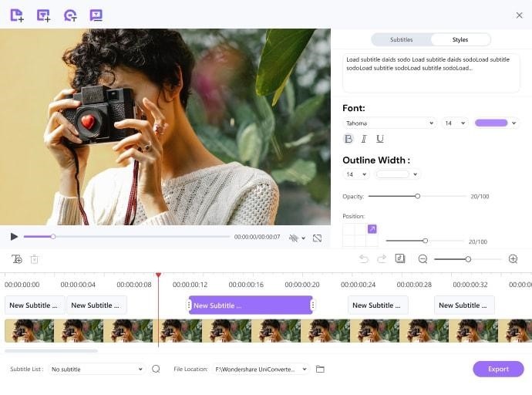The width and height of the screenshot is (532, 395).
Task: Click the add text subtitle icon above timeline
Action: [x=17, y=259]
